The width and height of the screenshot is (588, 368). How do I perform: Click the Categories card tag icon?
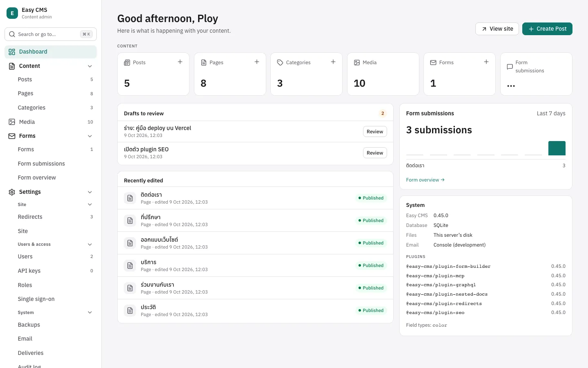click(x=280, y=63)
